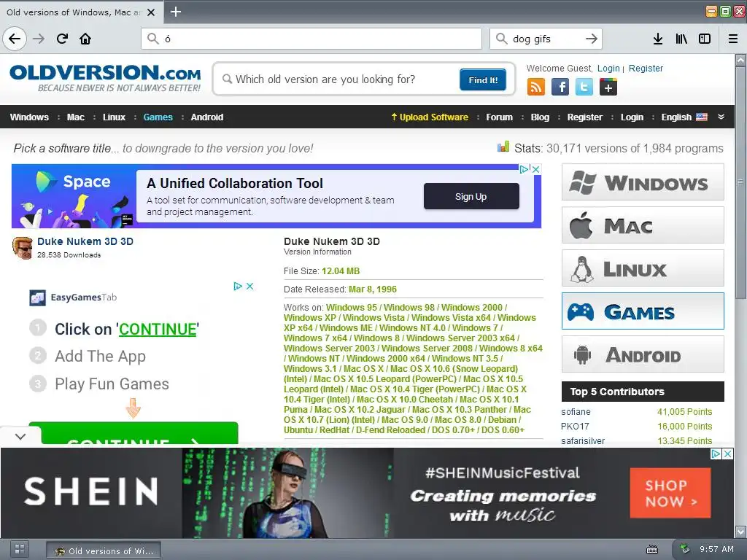This screenshot has width=747, height=560.
Task: Click the black plus share icon
Action: (x=608, y=87)
